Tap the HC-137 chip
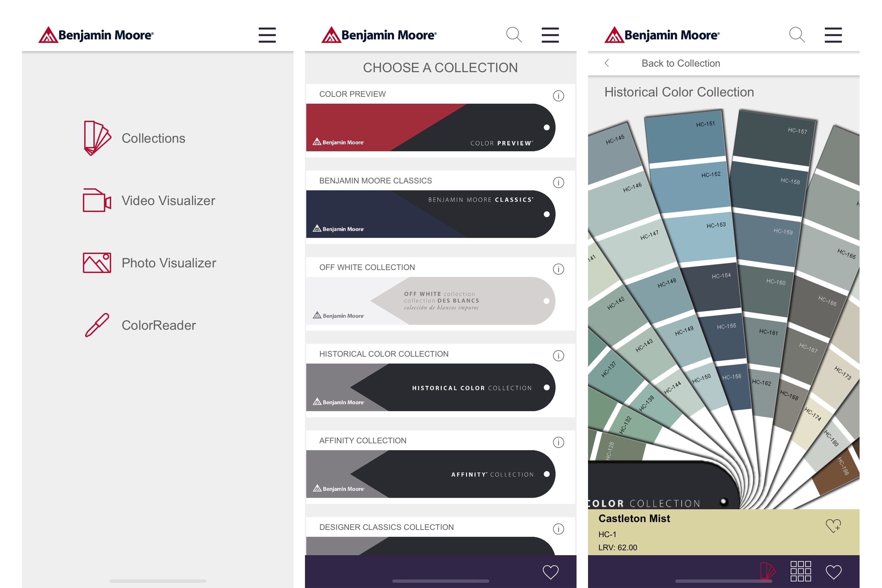882x588 pixels. pos(615,375)
